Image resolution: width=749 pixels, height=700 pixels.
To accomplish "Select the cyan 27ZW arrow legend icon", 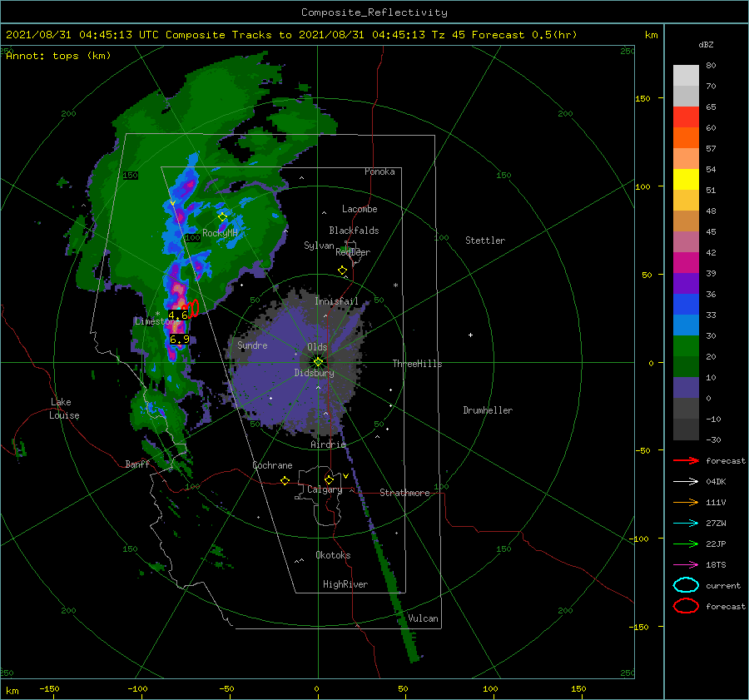I will (x=686, y=524).
